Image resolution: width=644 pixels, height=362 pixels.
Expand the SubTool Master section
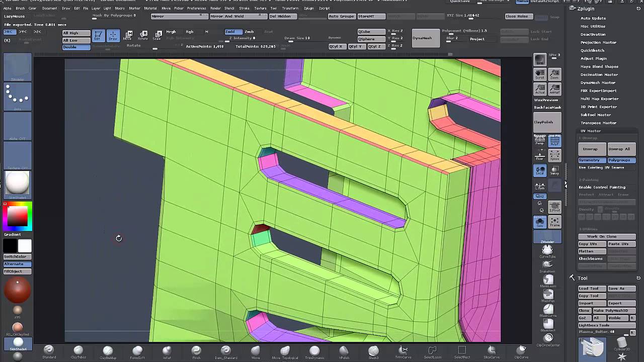(596, 115)
